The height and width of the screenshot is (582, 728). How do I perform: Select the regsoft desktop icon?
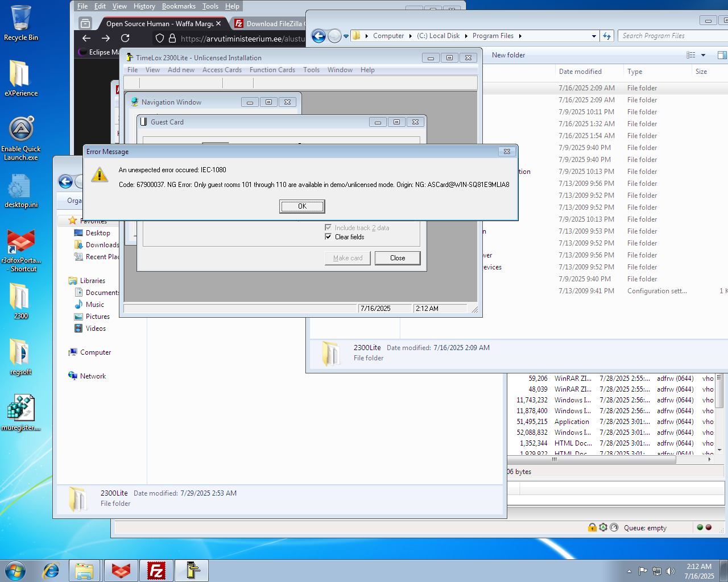pyautogui.click(x=21, y=356)
